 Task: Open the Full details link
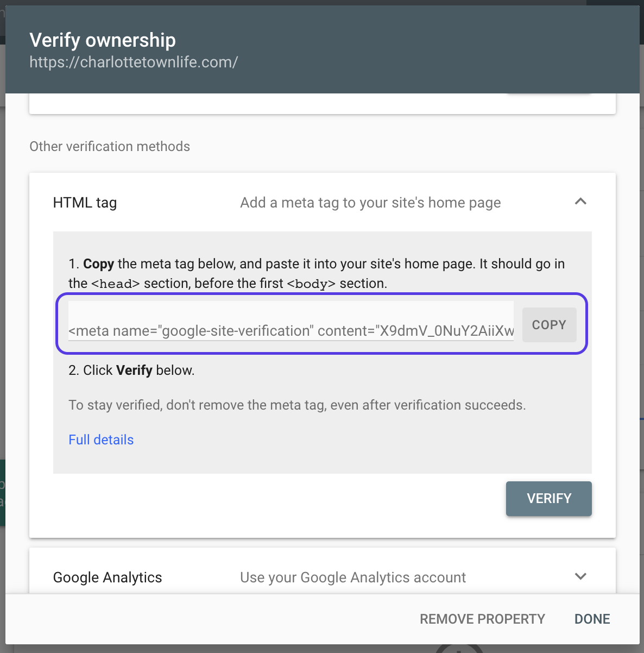coord(101,439)
